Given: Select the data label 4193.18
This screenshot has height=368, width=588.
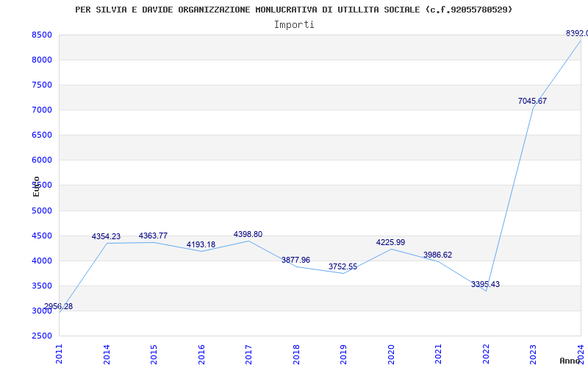Looking at the screenshot, I should pyautogui.click(x=201, y=245).
